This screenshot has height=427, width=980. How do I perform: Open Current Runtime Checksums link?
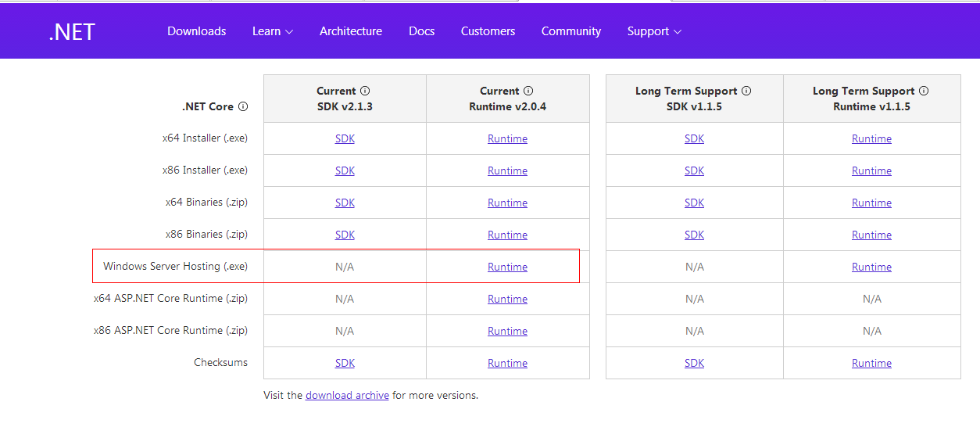pos(508,363)
